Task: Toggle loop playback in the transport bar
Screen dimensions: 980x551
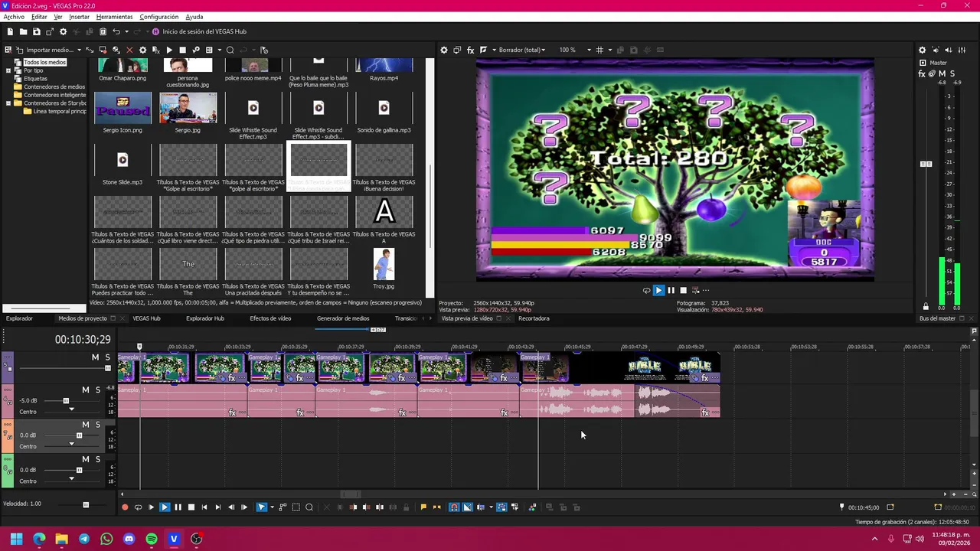Action: coord(138,507)
